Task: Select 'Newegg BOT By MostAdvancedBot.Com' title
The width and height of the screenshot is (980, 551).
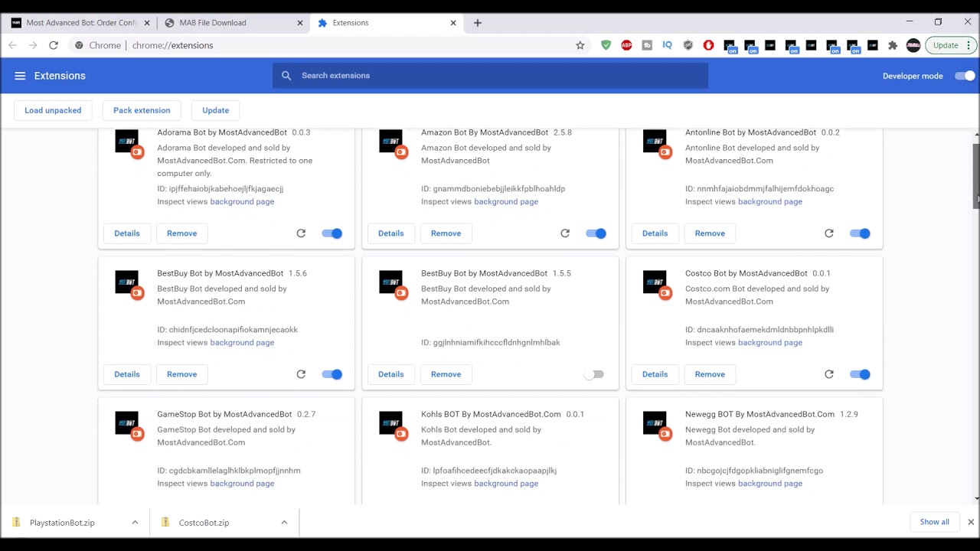Action: coord(759,414)
